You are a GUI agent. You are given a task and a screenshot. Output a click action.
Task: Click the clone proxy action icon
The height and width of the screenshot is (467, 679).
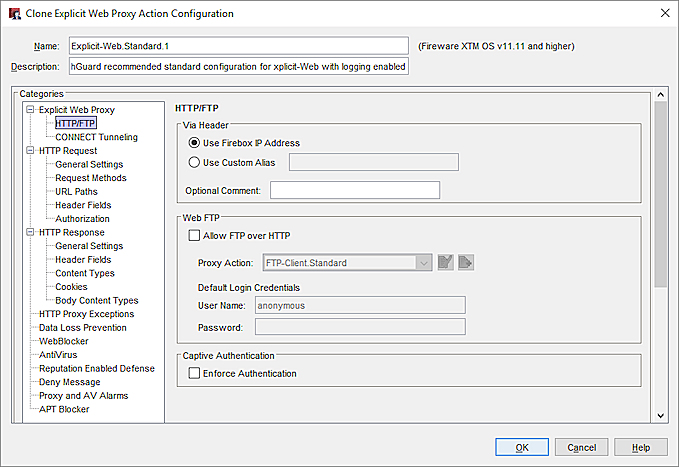(x=466, y=263)
